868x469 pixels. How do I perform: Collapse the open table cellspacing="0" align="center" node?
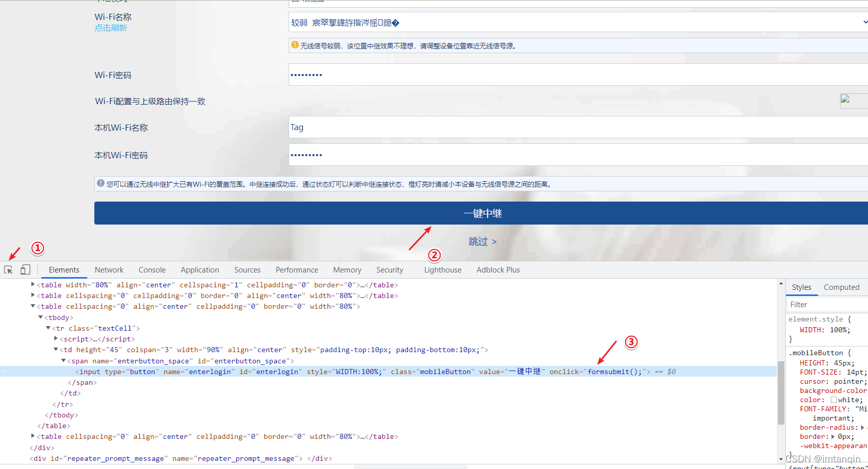point(33,306)
